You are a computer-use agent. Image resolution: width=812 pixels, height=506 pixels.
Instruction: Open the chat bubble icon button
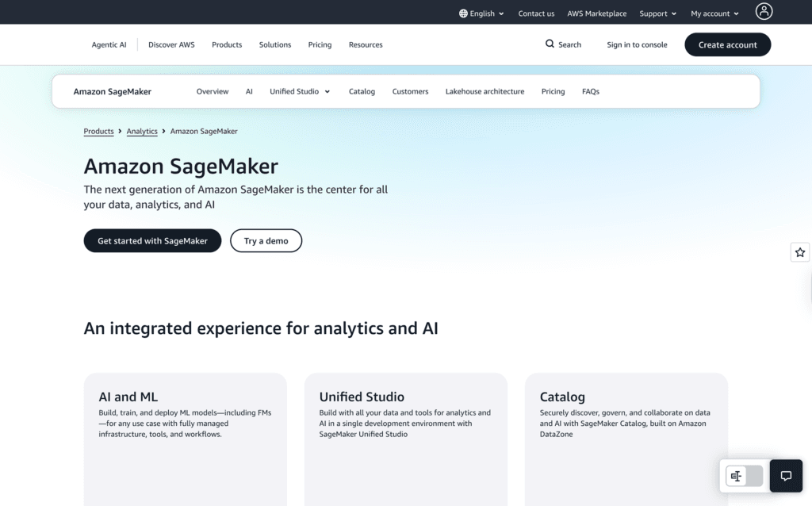tap(786, 475)
